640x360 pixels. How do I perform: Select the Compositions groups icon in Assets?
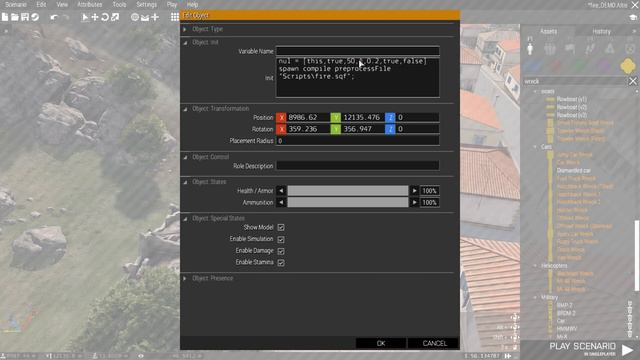(x=550, y=49)
